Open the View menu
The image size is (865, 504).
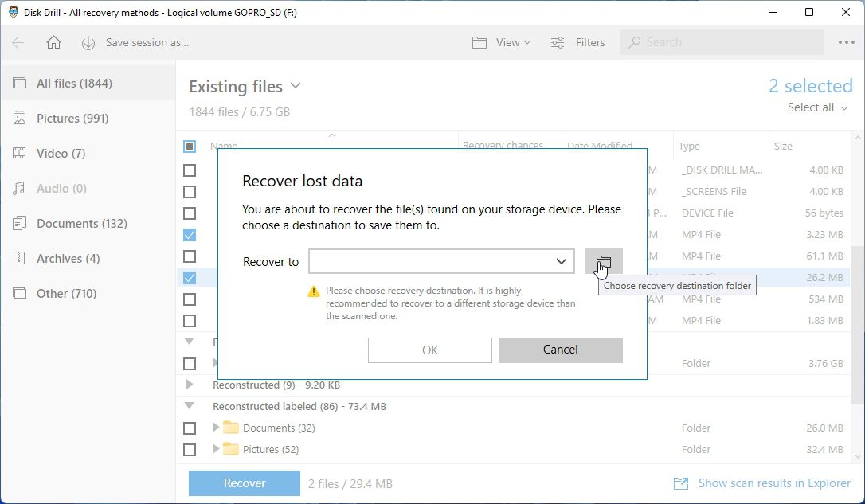click(x=501, y=42)
